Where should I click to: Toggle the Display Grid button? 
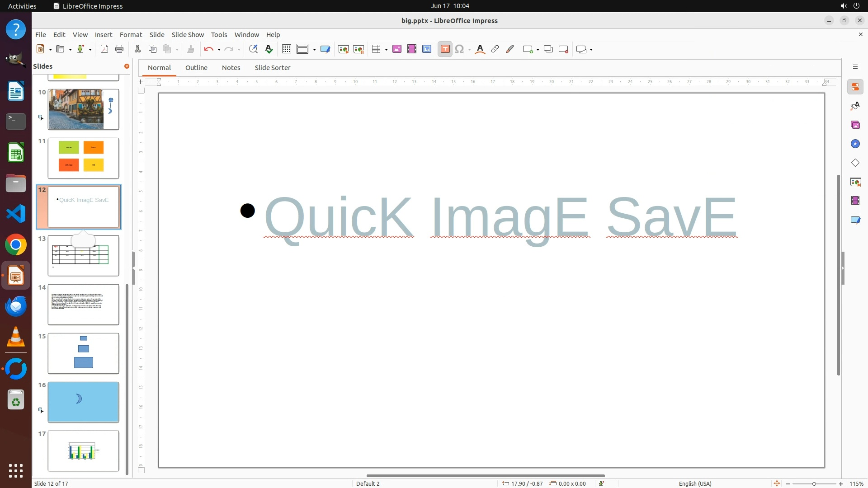tap(287, 49)
